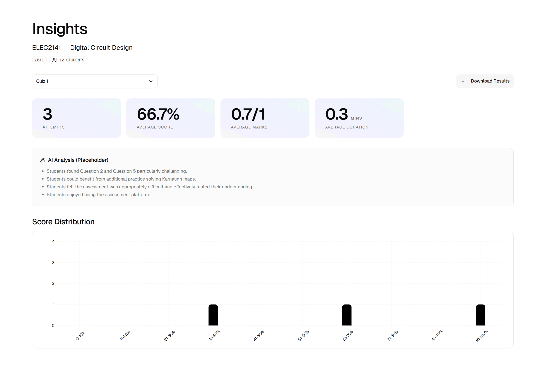Click the Insights page title
Image resolution: width=550 pixels, height=392 pixels.
tap(60, 29)
